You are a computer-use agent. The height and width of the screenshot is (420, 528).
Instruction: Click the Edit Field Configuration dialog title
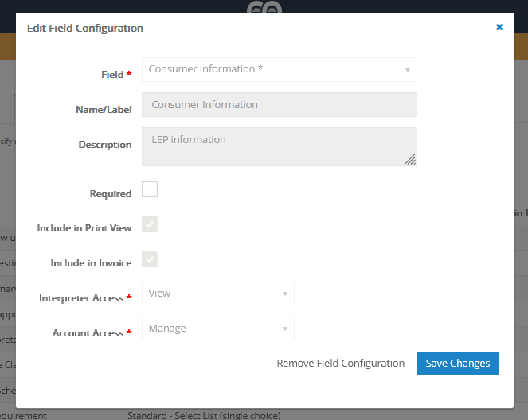85,29
